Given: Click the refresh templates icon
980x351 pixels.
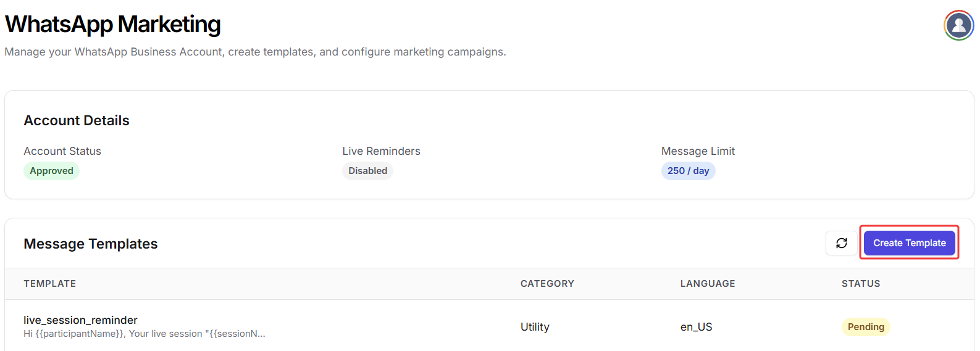Looking at the screenshot, I should pos(841,243).
